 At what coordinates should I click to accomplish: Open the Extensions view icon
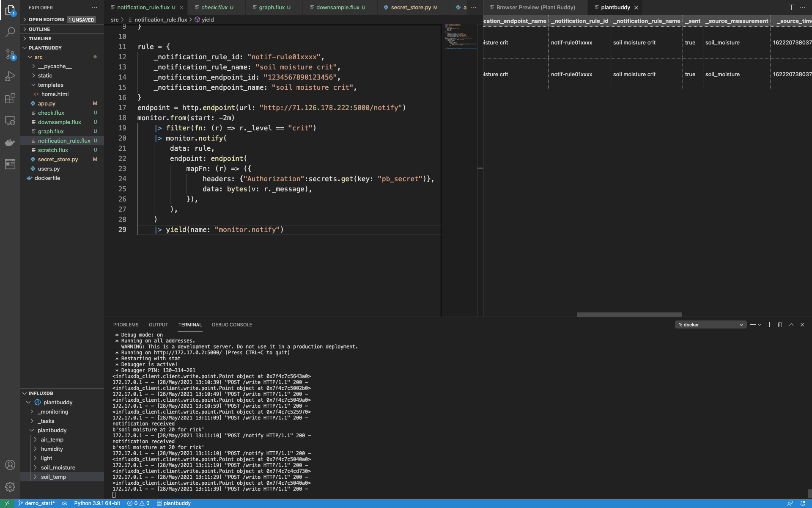tap(10, 98)
